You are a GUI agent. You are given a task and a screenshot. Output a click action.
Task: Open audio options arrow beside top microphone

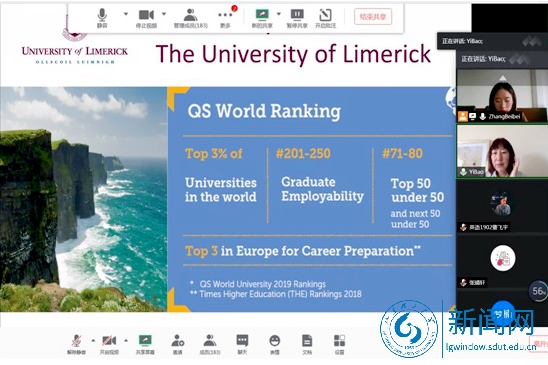(x=126, y=14)
